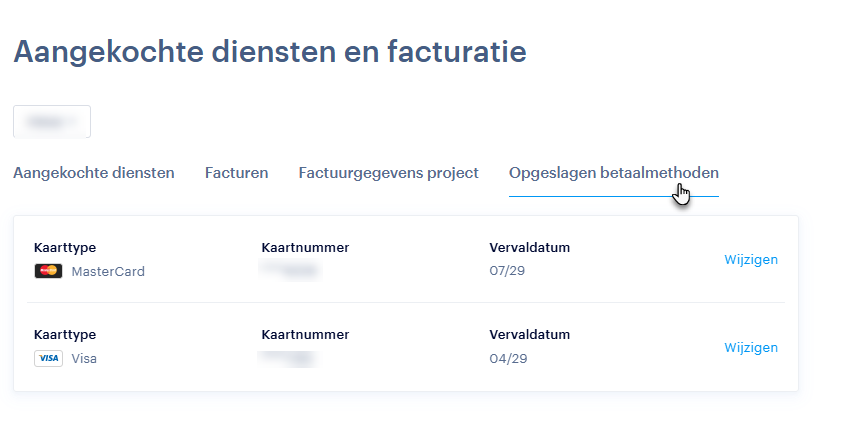This screenshot has width=859, height=441.
Task: Click the page heading Aangekochte diensten en facturatie
Action: coord(270,51)
